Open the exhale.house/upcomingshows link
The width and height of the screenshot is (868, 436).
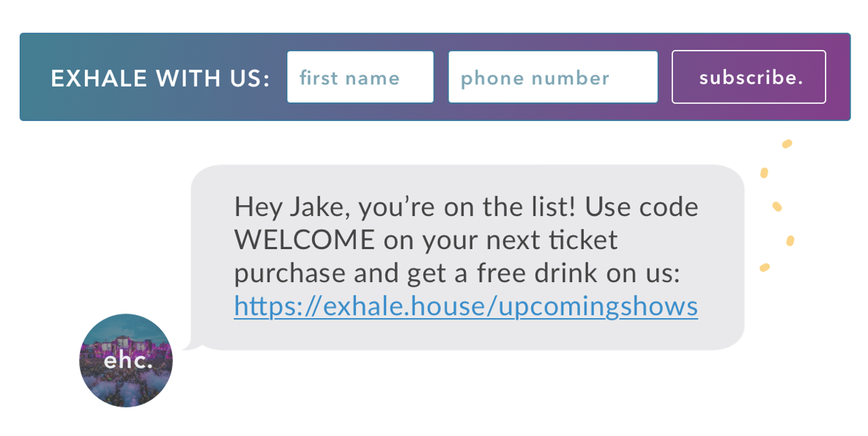466,306
